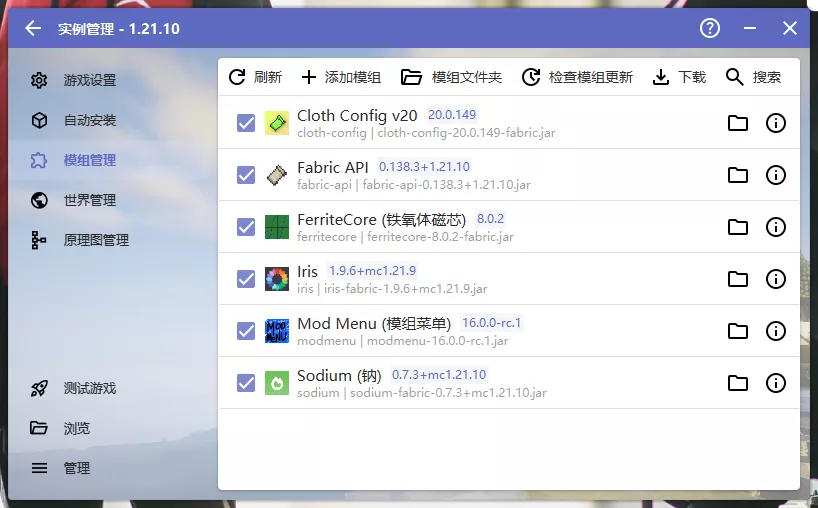818x508 pixels.
Task: Click version tag 0.138.3+1.21.10
Action: 424,166
